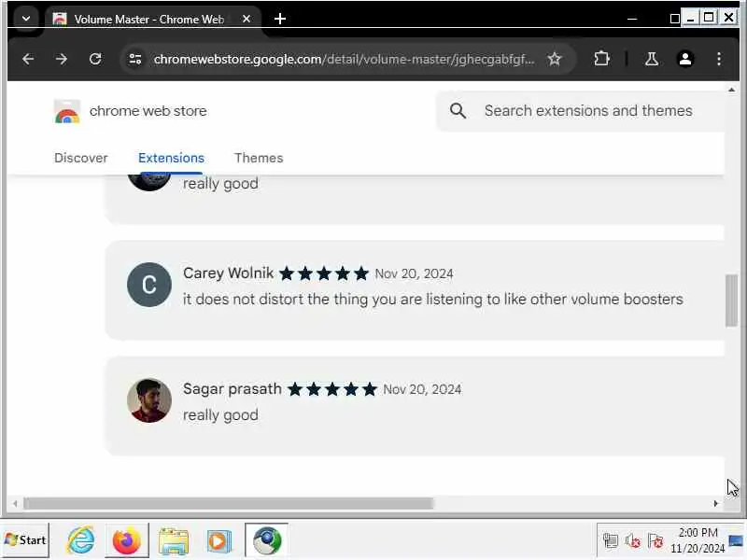The image size is (747, 560).
Task: Click the Action Center flag tray icon
Action: 655,541
